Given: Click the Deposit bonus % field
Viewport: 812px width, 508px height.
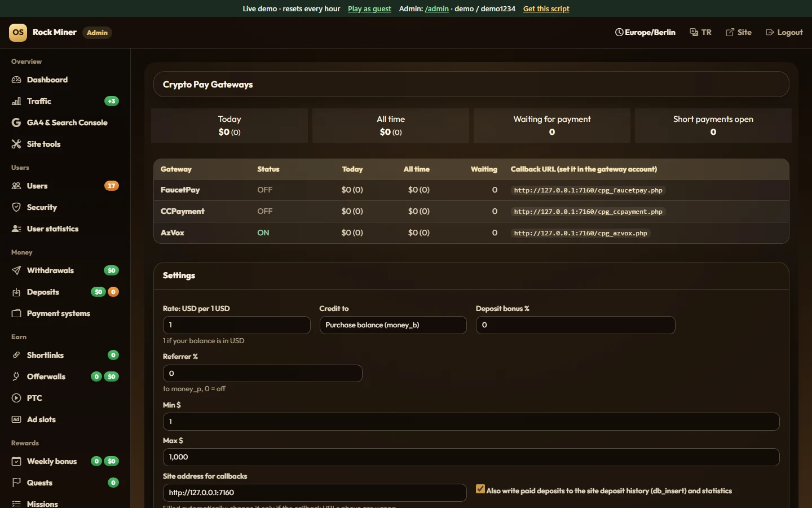Looking at the screenshot, I should (575, 325).
